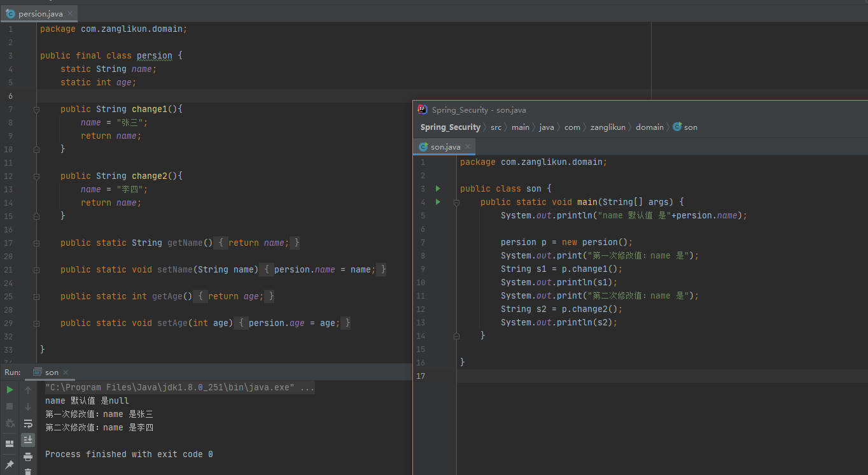The width and height of the screenshot is (868, 475).
Task: Expand the folded getName() method
Action: pyautogui.click(x=36, y=243)
